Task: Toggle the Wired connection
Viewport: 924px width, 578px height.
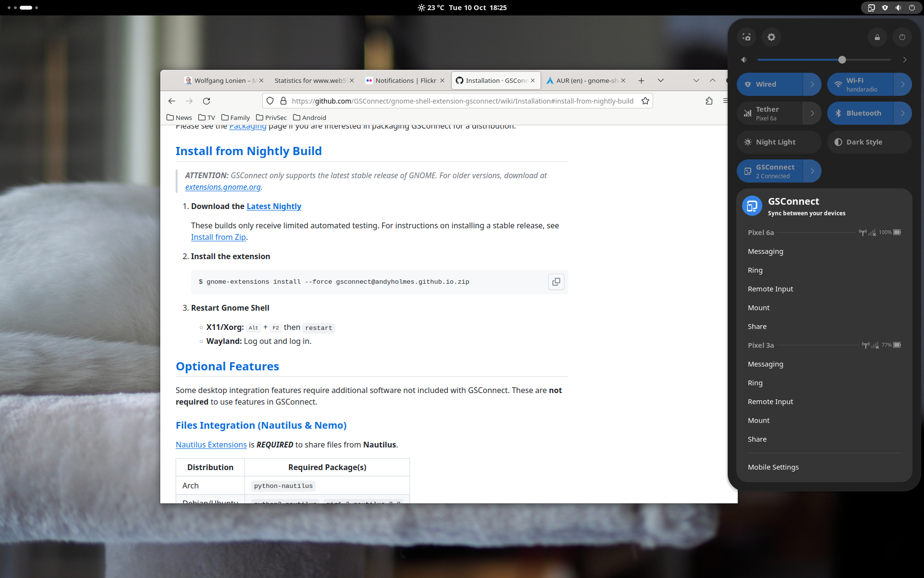Action: pos(770,84)
